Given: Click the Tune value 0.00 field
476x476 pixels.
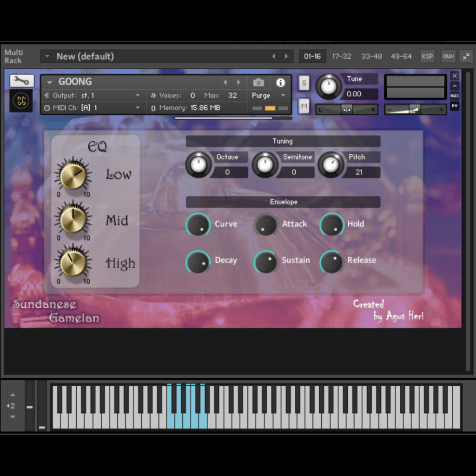Looking at the screenshot, I should pyautogui.click(x=360, y=94).
